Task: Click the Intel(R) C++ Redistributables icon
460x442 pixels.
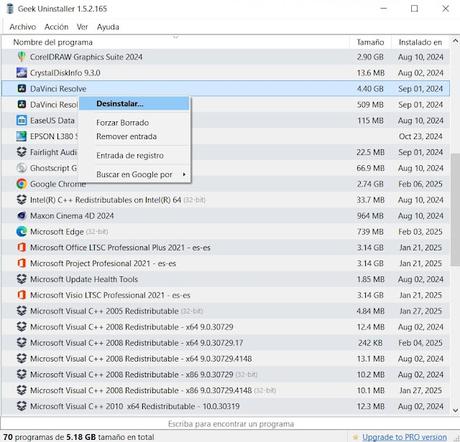Action: 22,200
